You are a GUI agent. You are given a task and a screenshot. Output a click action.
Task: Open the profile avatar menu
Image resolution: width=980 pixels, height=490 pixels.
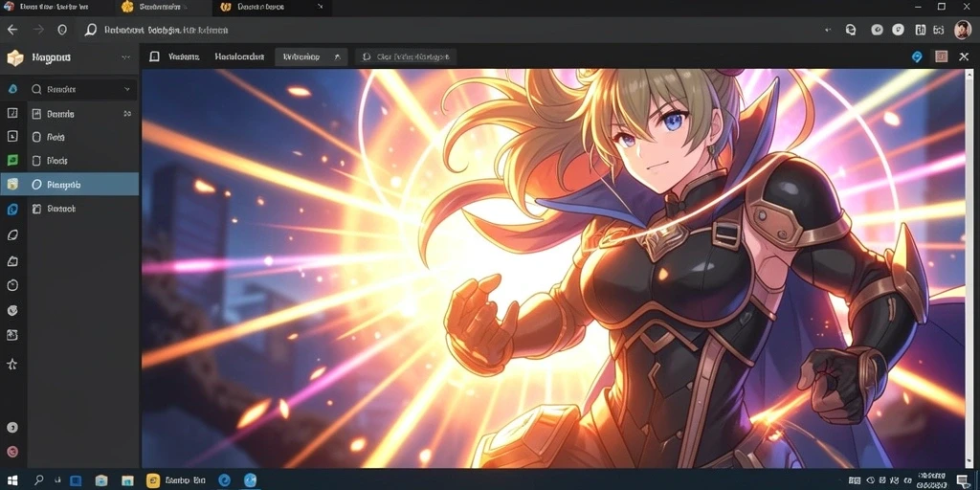pos(963,29)
